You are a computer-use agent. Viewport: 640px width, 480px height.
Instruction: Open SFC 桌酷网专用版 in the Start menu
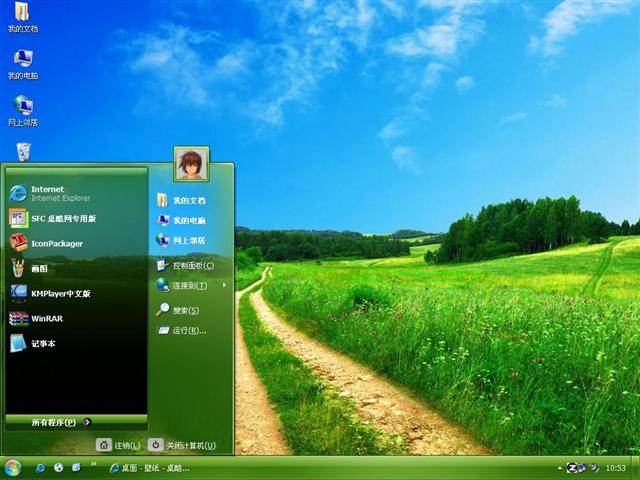[76, 218]
